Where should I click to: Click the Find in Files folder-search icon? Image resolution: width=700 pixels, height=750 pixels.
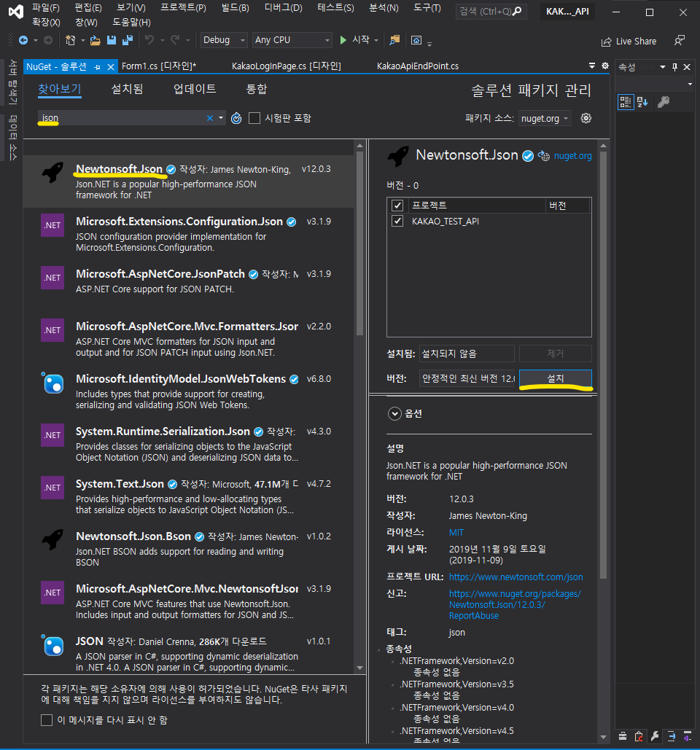point(394,41)
